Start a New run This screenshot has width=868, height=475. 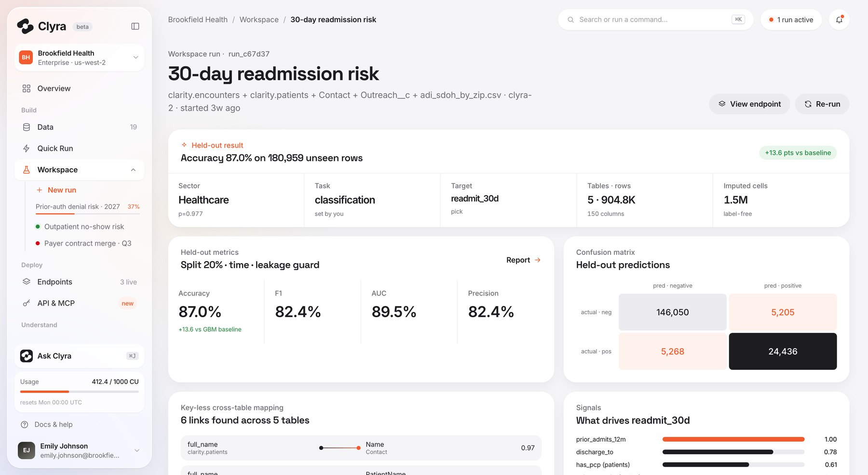pos(56,190)
